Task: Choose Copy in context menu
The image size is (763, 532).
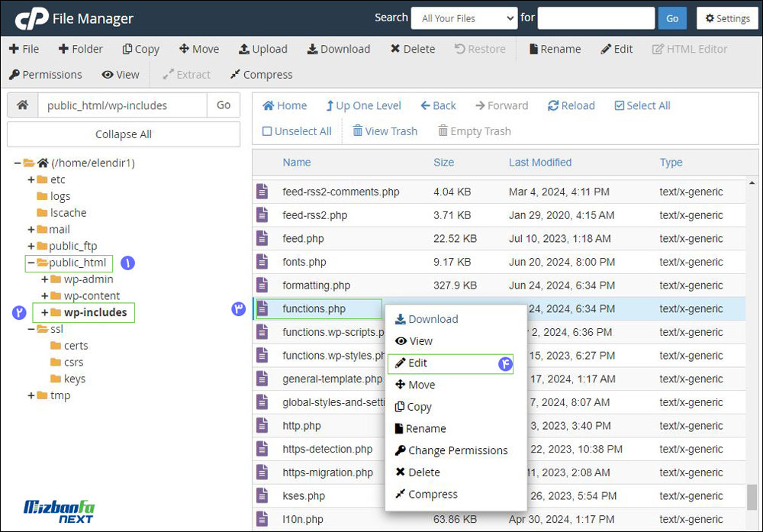Action: 414,406
